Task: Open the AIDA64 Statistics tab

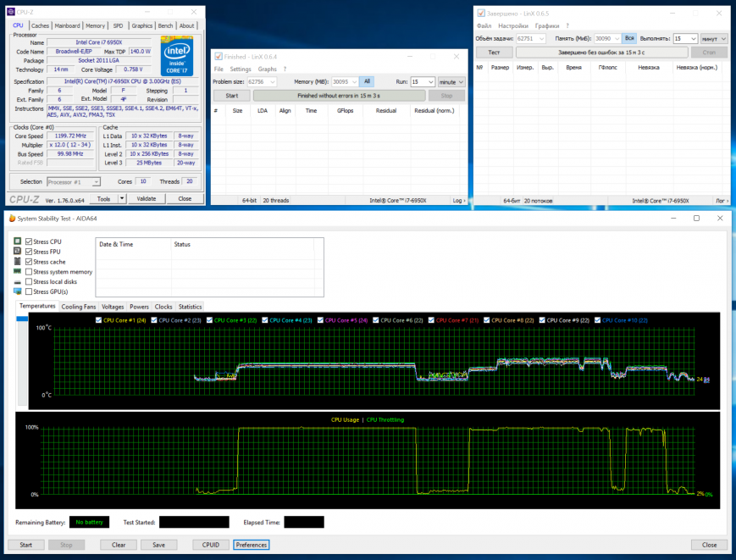Action: (x=190, y=307)
